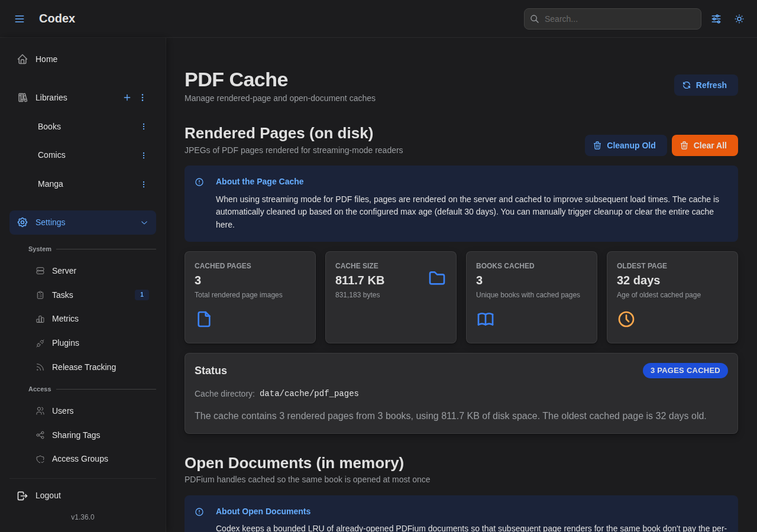Click the Codex title logo
757x532 pixels.
point(57,18)
